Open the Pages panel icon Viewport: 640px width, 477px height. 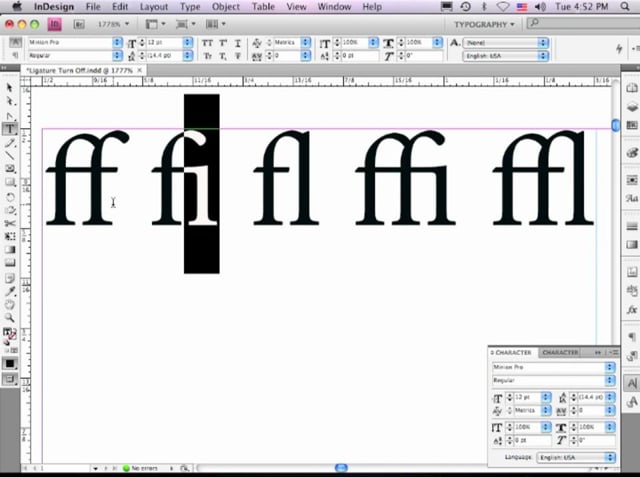632,89
